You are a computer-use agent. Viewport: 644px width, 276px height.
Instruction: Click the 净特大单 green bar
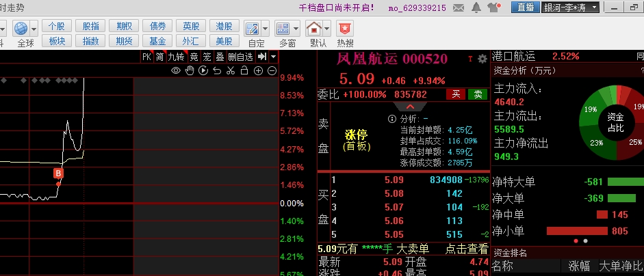(626, 182)
